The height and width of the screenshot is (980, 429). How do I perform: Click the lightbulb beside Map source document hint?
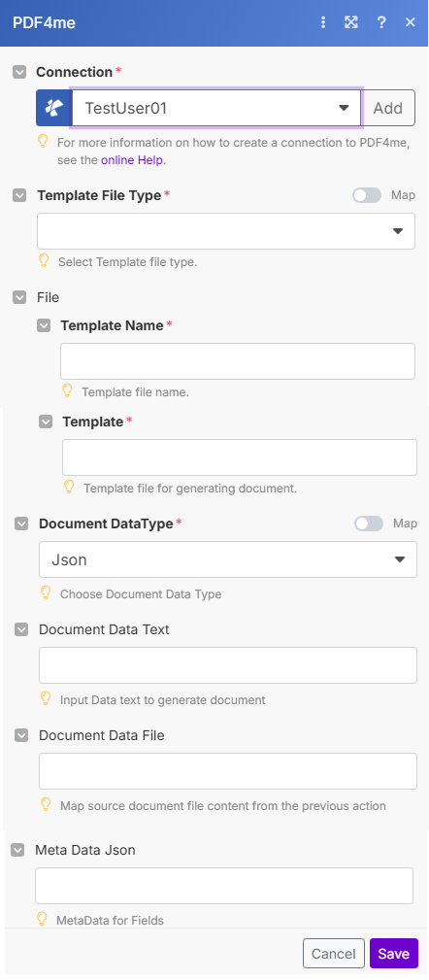tap(46, 804)
